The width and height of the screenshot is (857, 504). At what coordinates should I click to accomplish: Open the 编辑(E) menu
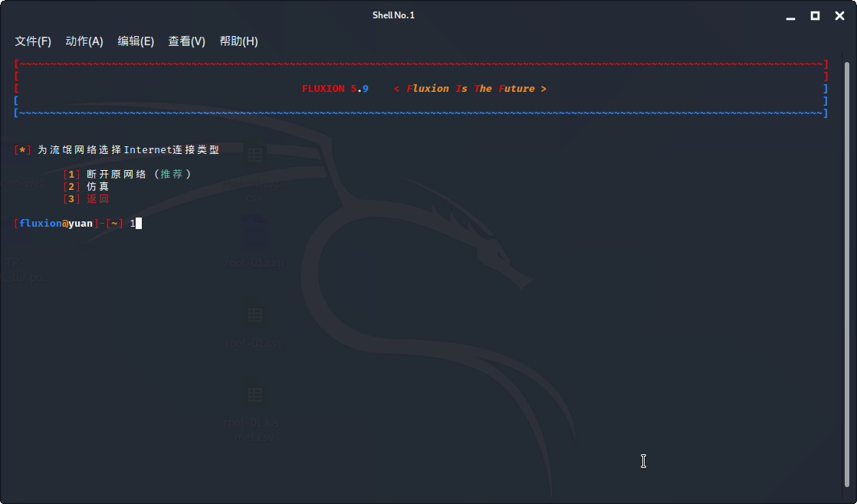tap(136, 41)
